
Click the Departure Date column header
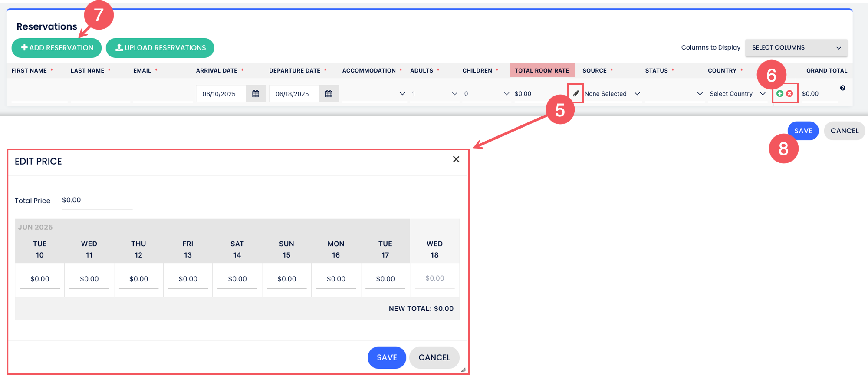[295, 70]
